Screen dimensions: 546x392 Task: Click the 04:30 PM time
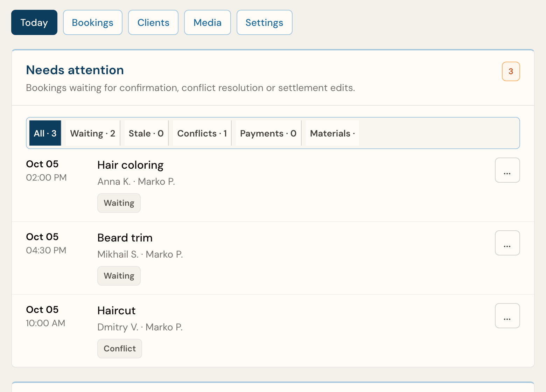point(46,250)
